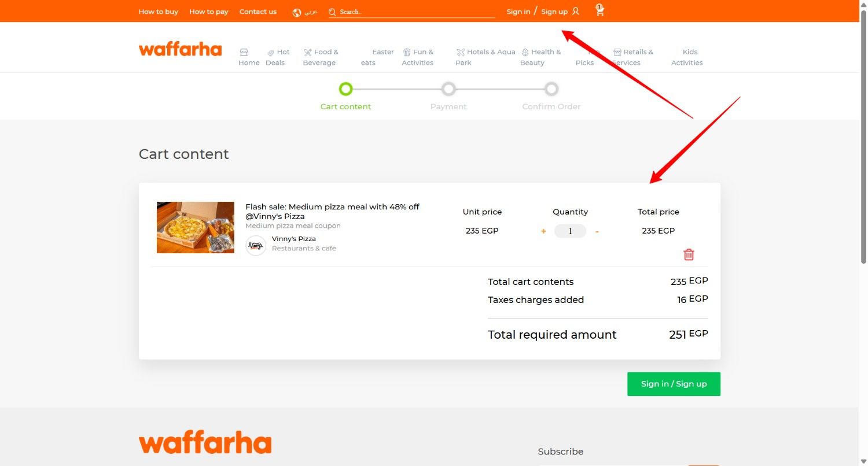Click the Restaurants & café label
Viewport: 868px width, 466px height.
point(304,249)
